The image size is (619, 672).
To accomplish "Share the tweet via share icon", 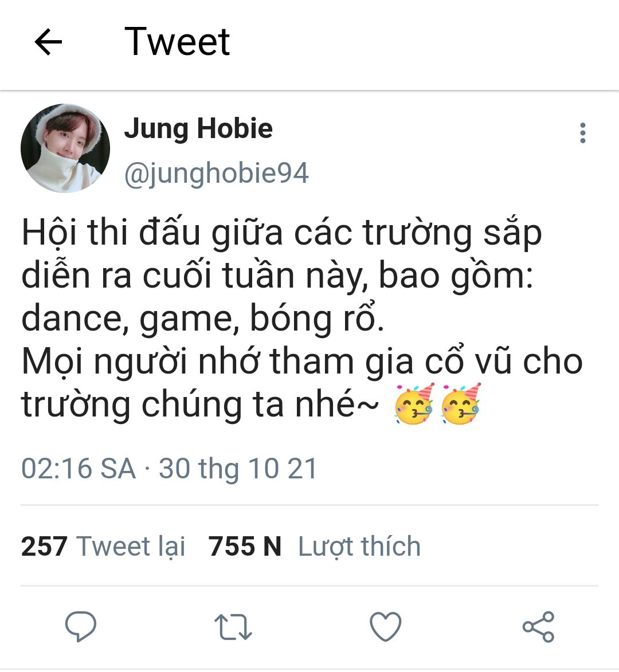I will click(x=538, y=627).
